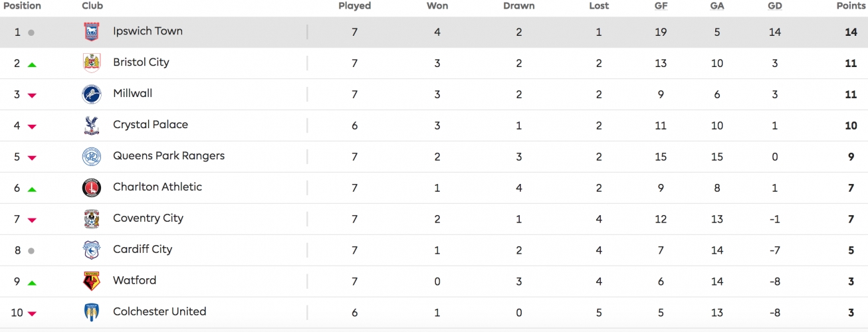Click the Cardiff City bluebird crest
This screenshot has height=332, width=868.
click(x=91, y=250)
